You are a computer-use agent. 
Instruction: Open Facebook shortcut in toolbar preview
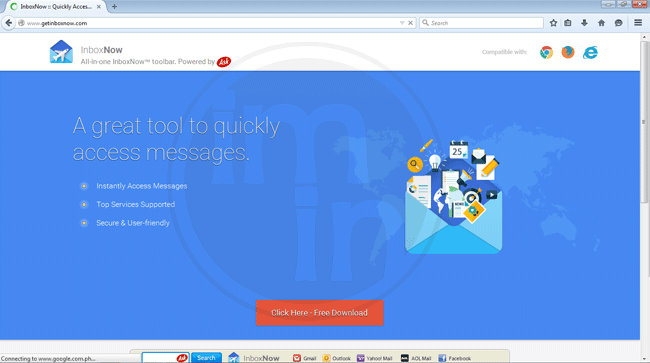pos(455,358)
